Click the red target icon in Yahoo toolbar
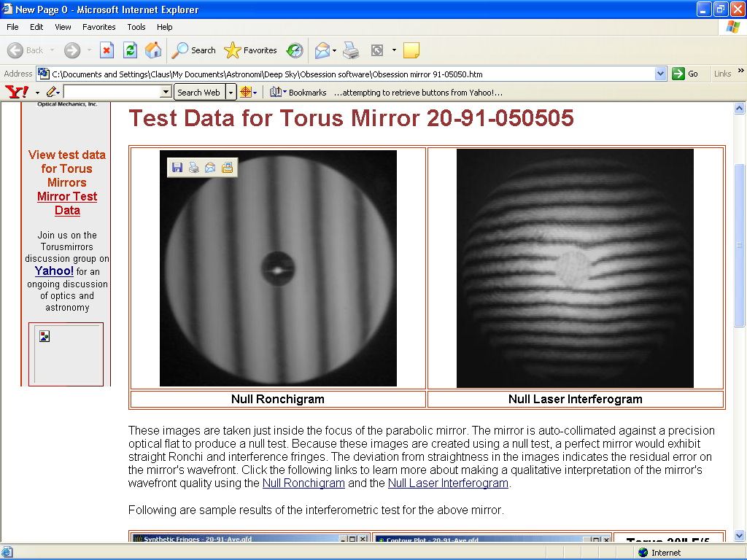 pos(245,92)
